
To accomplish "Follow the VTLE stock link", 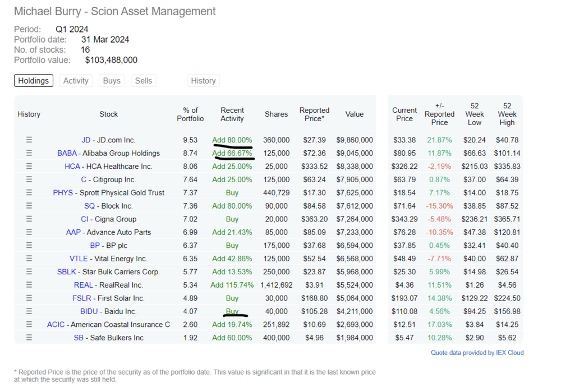I will pyautogui.click(x=79, y=259).
